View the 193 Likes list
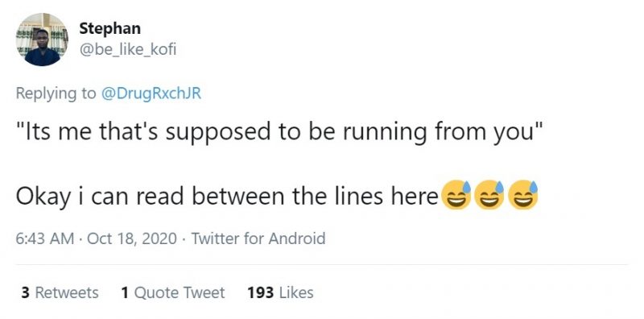Screen dimensions: 644x319 280,292
